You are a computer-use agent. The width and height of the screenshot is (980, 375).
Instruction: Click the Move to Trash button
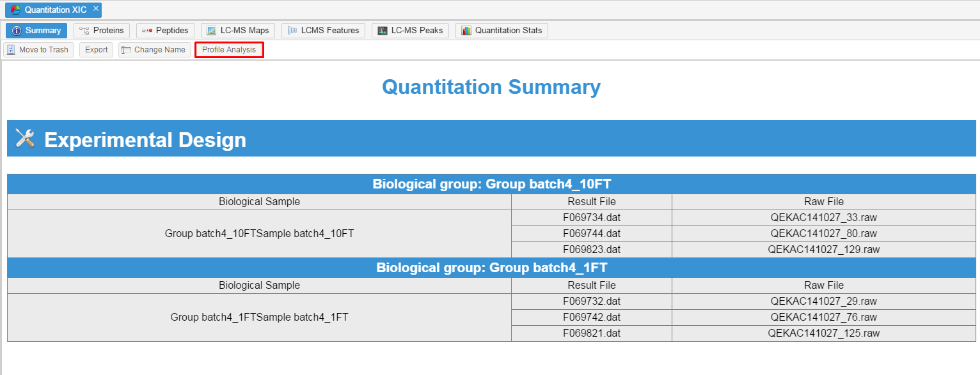pos(38,50)
